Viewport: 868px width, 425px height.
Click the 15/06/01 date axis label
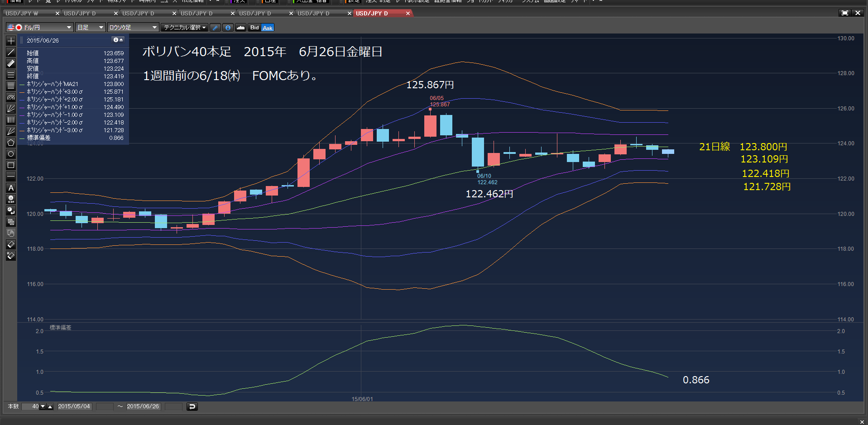(362, 399)
